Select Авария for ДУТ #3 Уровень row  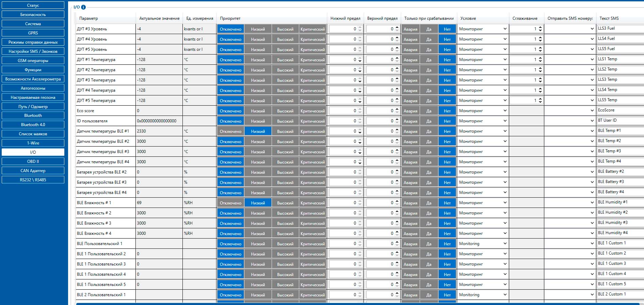click(x=410, y=29)
